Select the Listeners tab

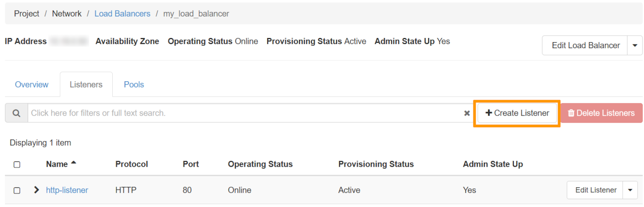coord(86,84)
